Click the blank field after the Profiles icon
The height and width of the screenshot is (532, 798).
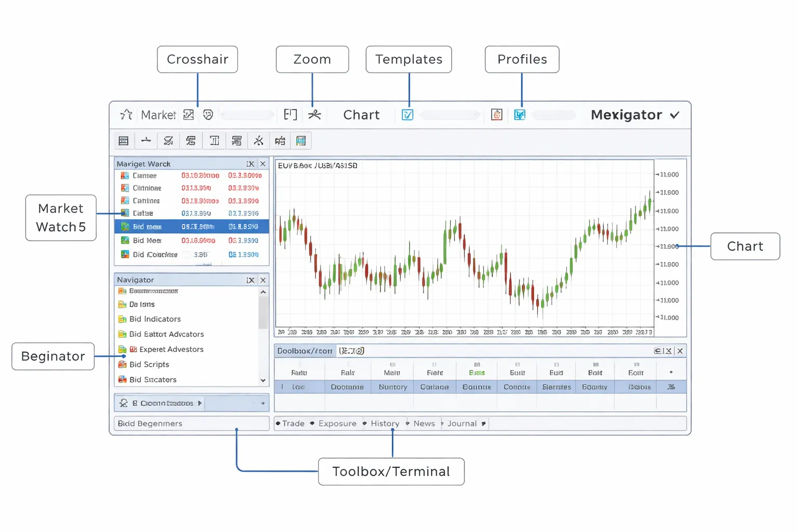click(554, 115)
